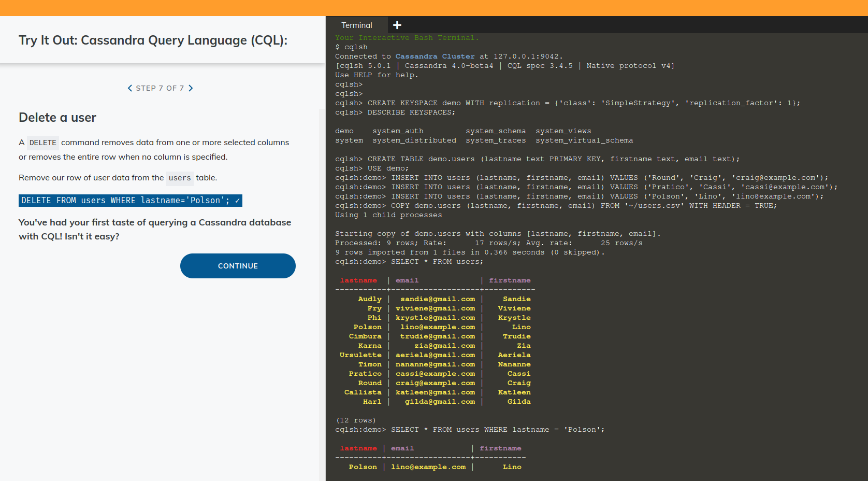
Task: Select the Terminal tab
Action: [356, 24]
